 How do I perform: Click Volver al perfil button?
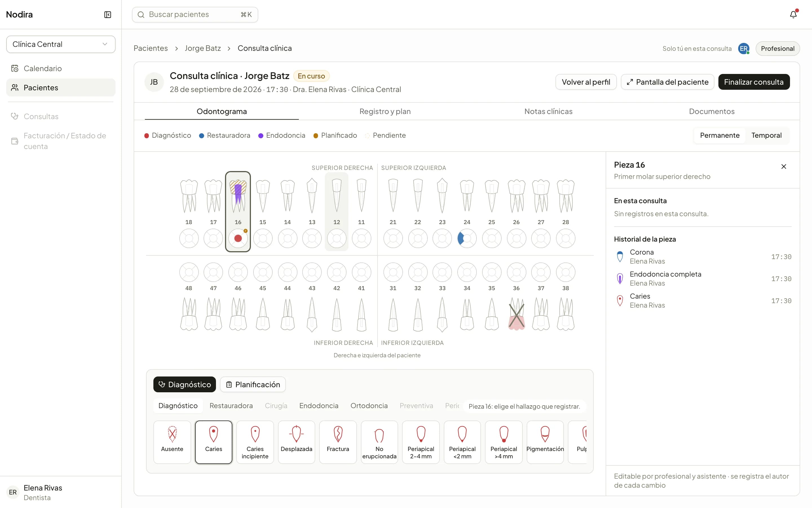tap(586, 82)
